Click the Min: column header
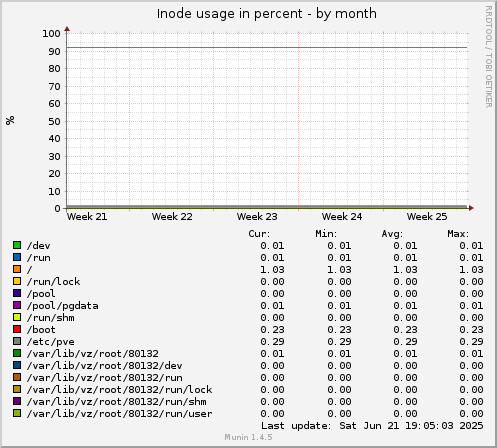Image resolution: width=497 pixels, height=448 pixels. click(x=326, y=234)
